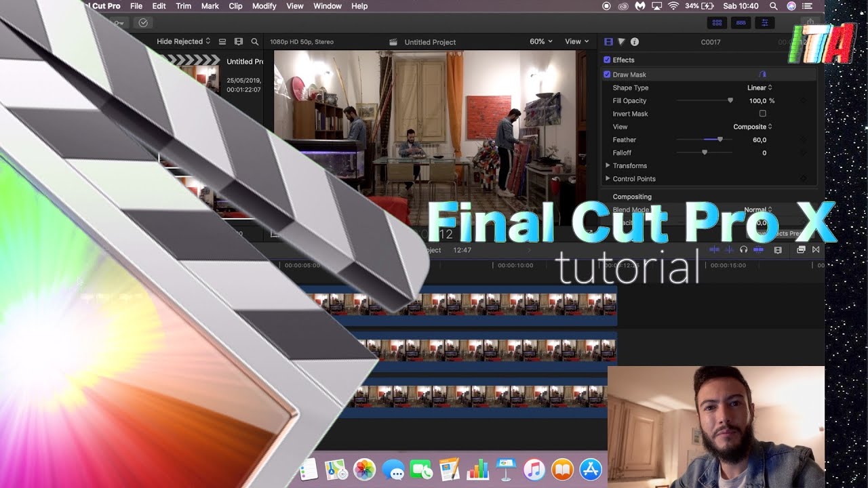Click the Falloff slider handle

(705, 153)
